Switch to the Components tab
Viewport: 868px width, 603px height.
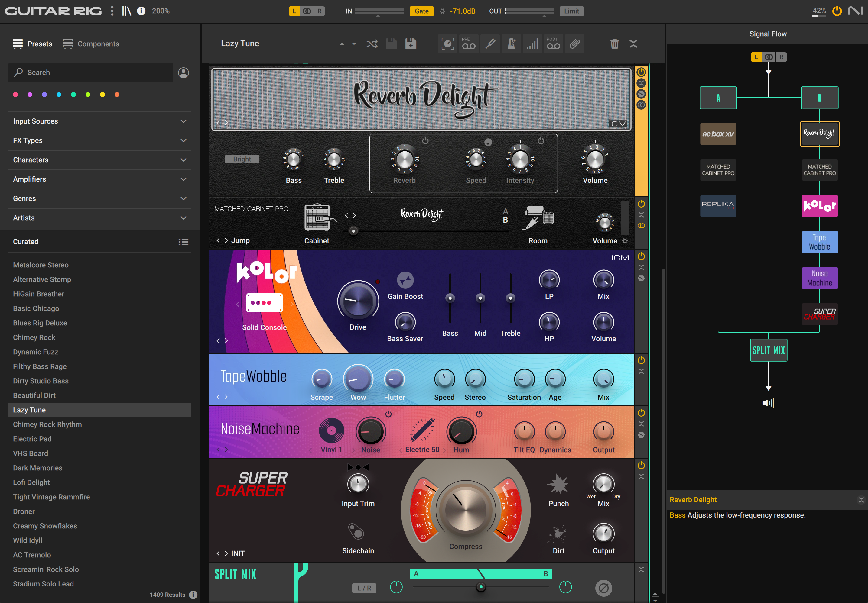pos(91,44)
